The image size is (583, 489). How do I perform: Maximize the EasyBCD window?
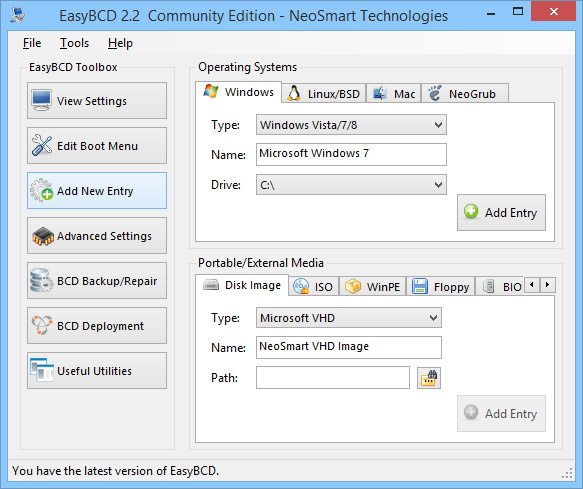pyautogui.click(x=518, y=12)
